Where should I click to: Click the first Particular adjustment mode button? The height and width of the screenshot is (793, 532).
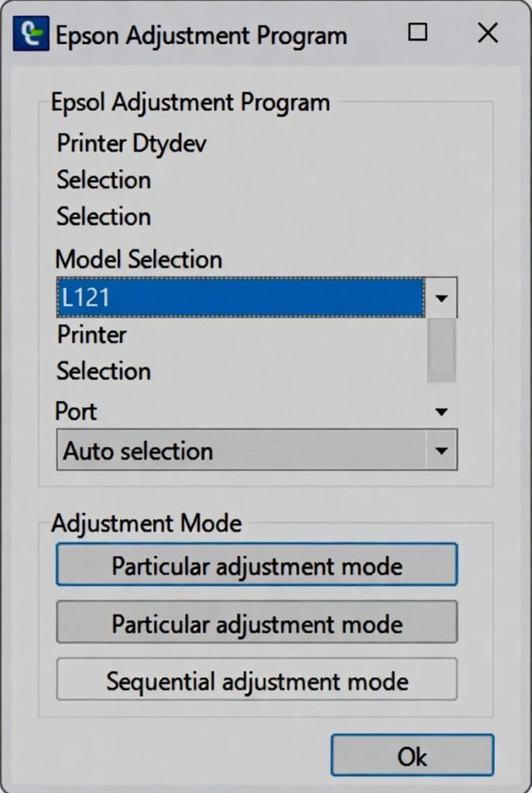257,565
